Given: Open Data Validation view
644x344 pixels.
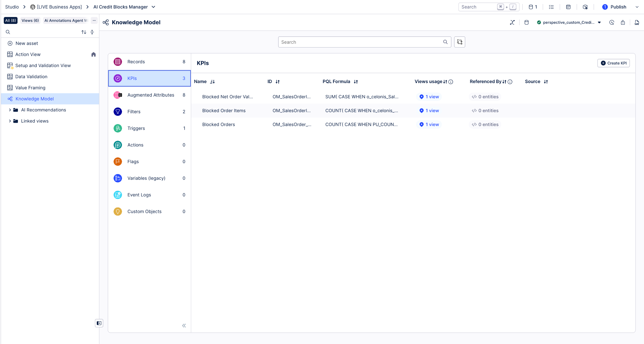Looking at the screenshot, I should coord(31,76).
